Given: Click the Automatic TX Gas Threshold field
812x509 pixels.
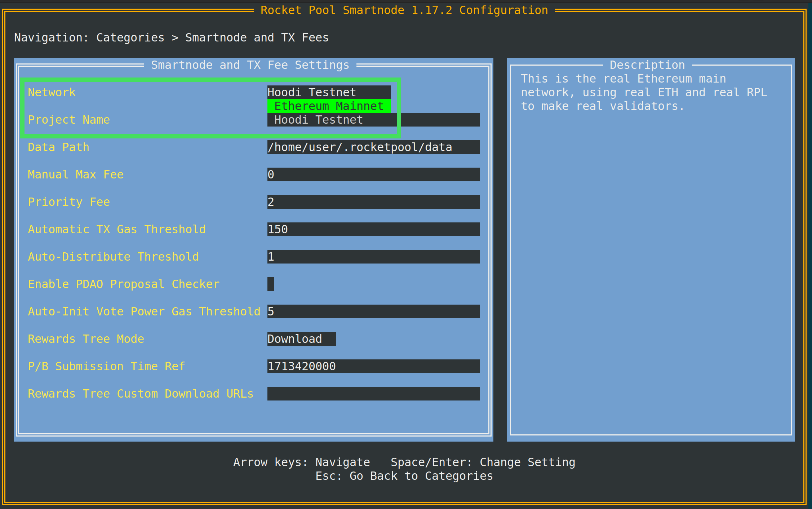Looking at the screenshot, I should [373, 229].
